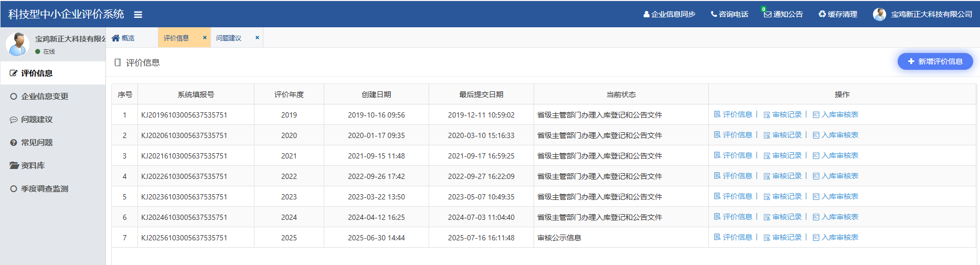Open 问题建议 from sidebar menu

point(37,120)
